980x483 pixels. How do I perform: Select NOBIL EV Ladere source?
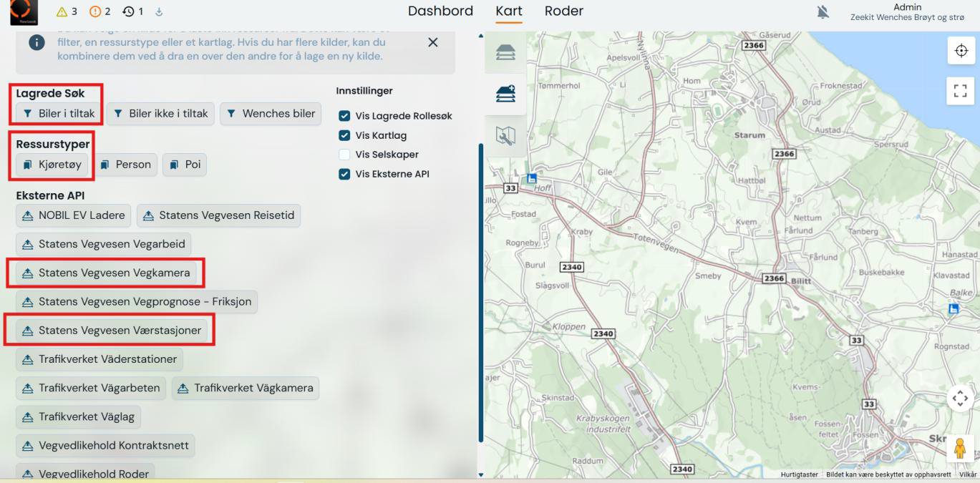pos(74,215)
